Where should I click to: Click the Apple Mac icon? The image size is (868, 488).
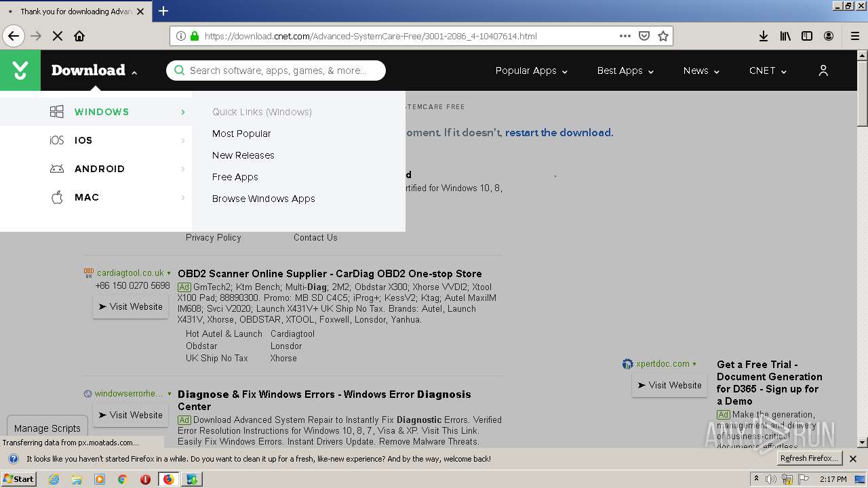coord(58,197)
